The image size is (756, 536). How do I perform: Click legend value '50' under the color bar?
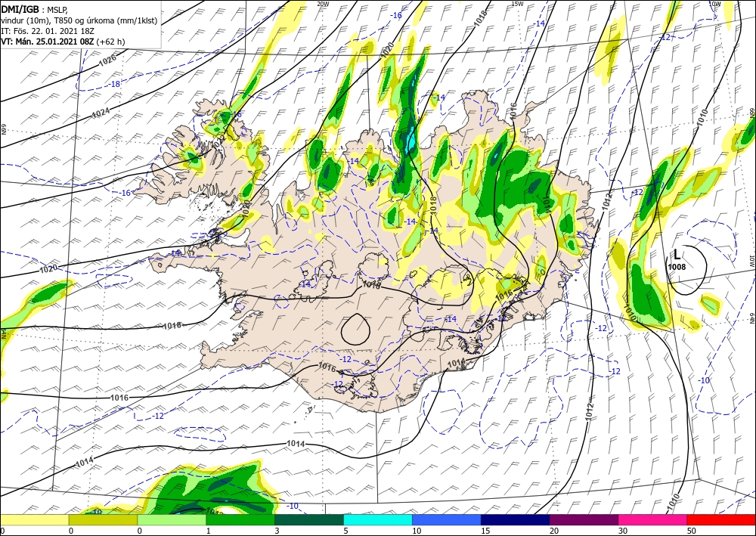pos(691,531)
